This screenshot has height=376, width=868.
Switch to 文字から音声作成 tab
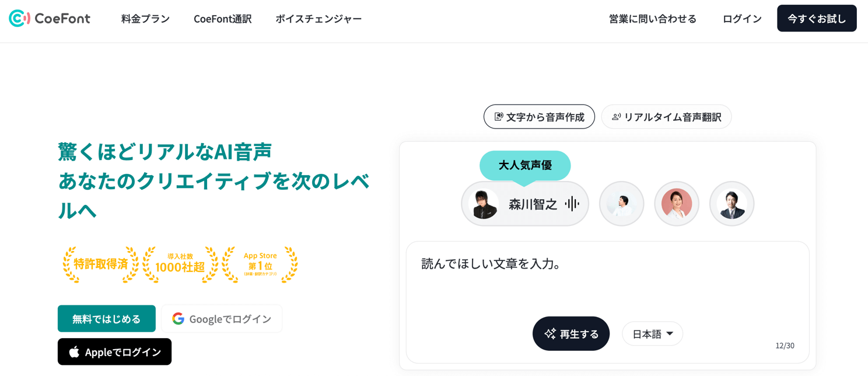pyautogui.click(x=539, y=117)
